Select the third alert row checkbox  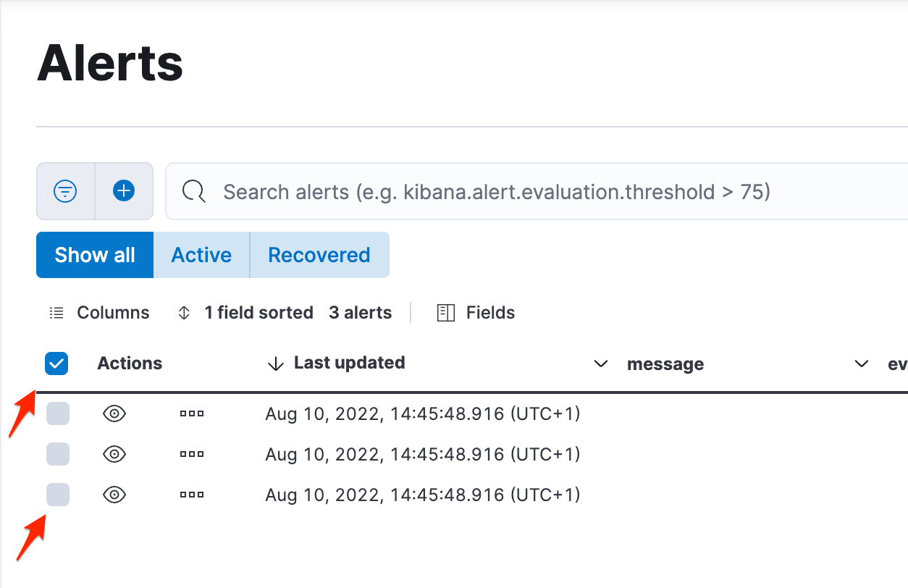pyautogui.click(x=57, y=495)
